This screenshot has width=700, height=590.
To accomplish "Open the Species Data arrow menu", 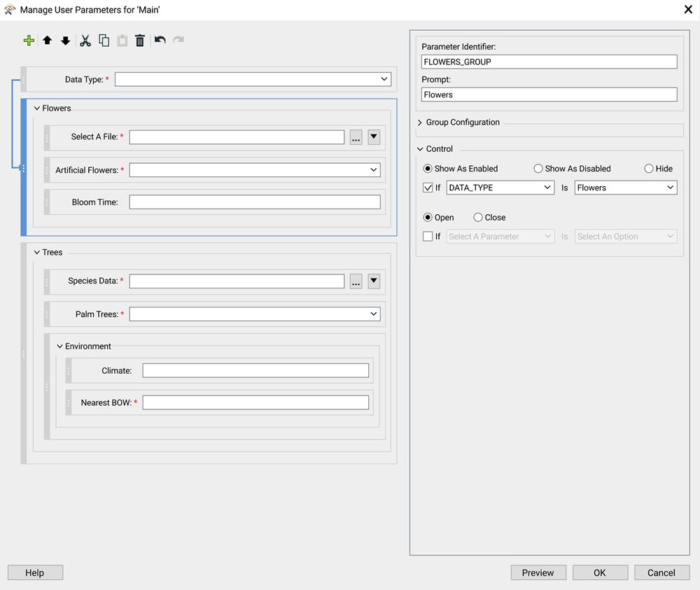I will pos(374,281).
